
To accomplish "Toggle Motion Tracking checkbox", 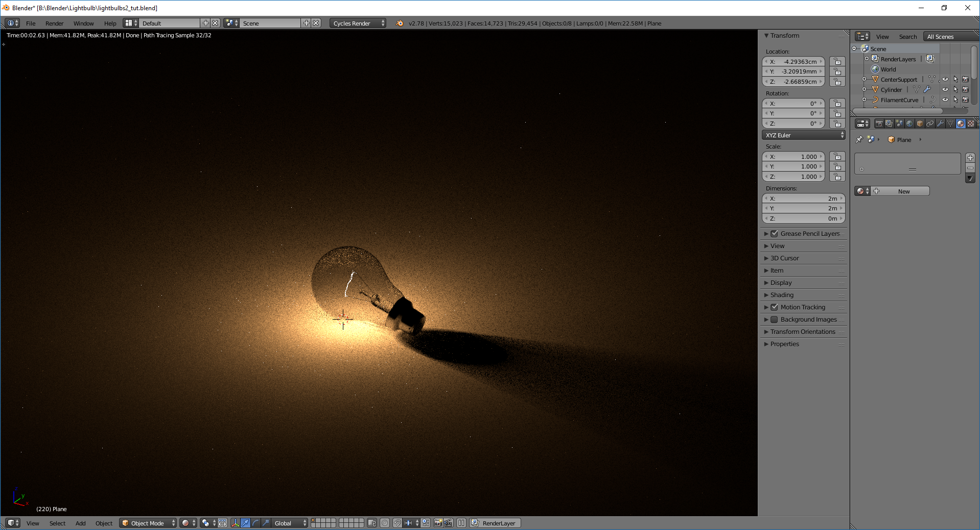I will click(x=775, y=307).
